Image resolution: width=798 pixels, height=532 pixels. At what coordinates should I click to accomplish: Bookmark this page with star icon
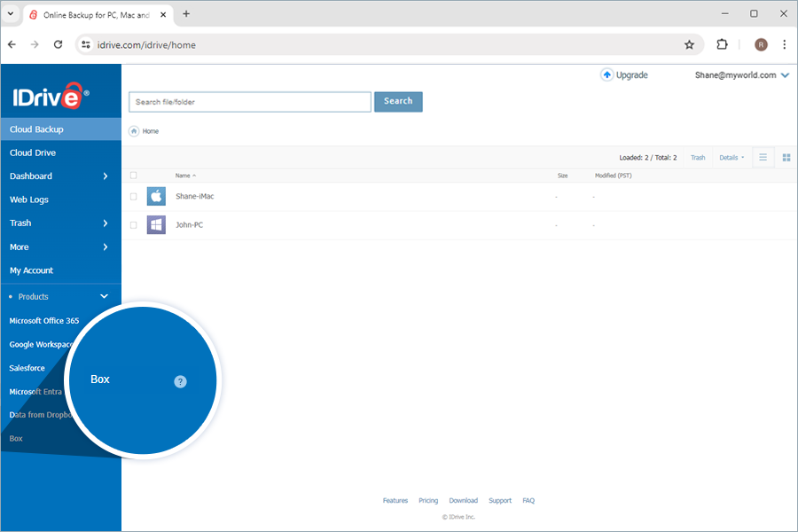click(x=689, y=45)
